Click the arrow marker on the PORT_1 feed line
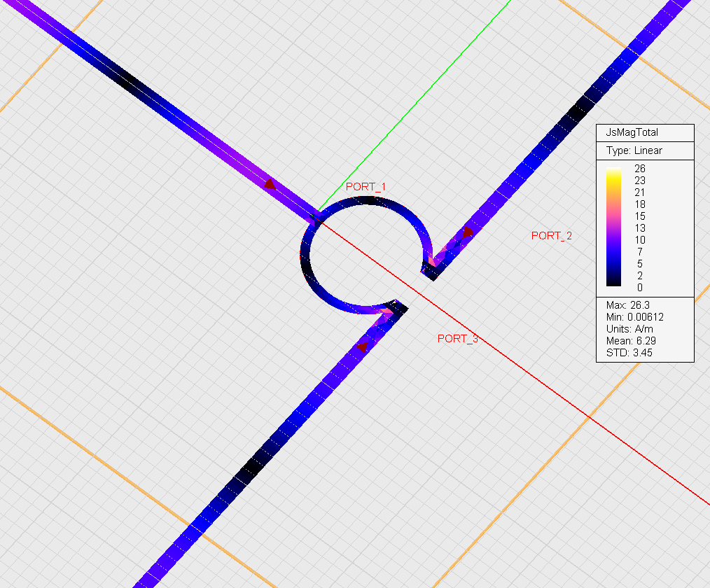Image resolution: width=710 pixels, height=588 pixels. pos(270,185)
